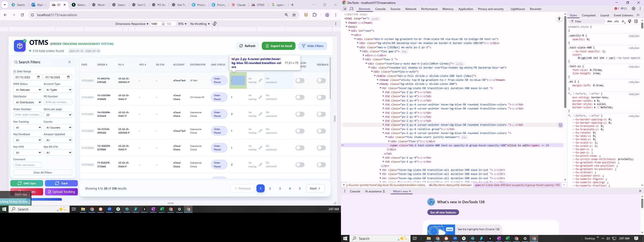Open the Dimensions: Responsive dropdown
Viewport: 644px width, 242px height.
[132, 24]
